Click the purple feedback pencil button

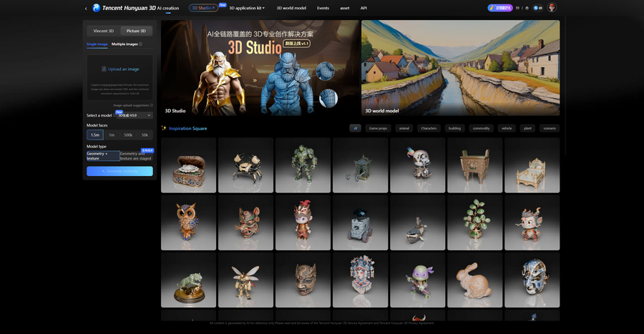click(500, 8)
